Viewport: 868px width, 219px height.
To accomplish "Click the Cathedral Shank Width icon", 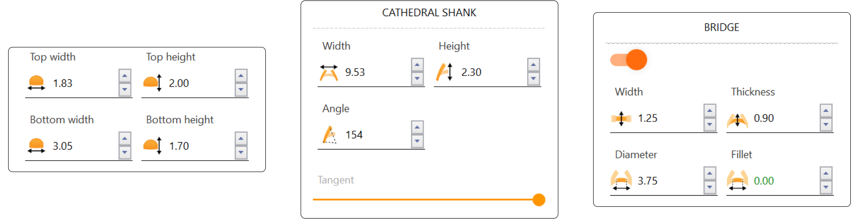I will click(x=329, y=72).
